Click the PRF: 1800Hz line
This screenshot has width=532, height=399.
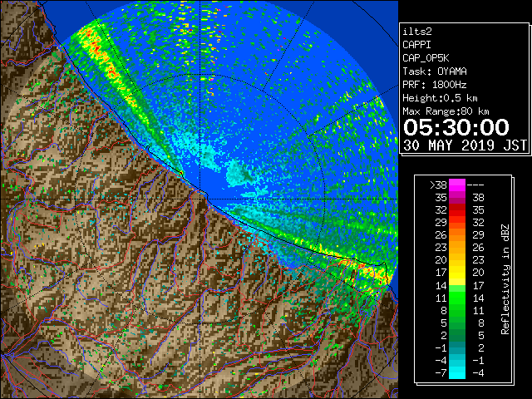tap(435, 85)
